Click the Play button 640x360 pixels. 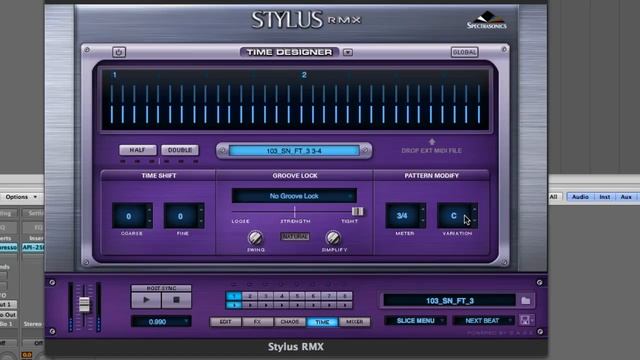146,300
